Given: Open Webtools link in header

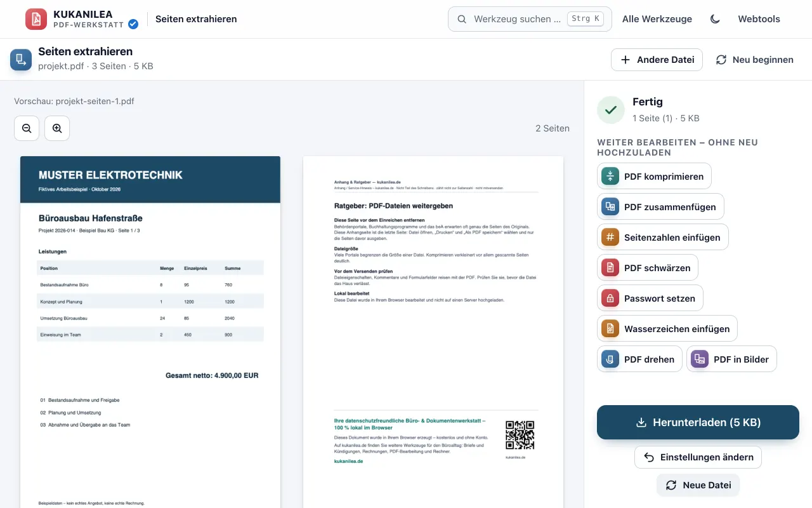Looking at the screenshot, I should click(x=759, y=19).
